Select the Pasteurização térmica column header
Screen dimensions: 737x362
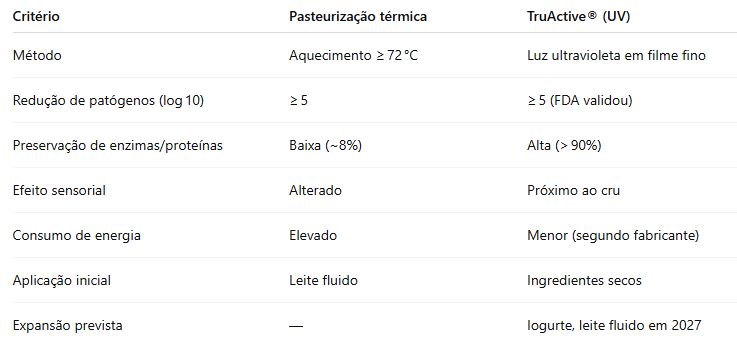click(358, 16)
